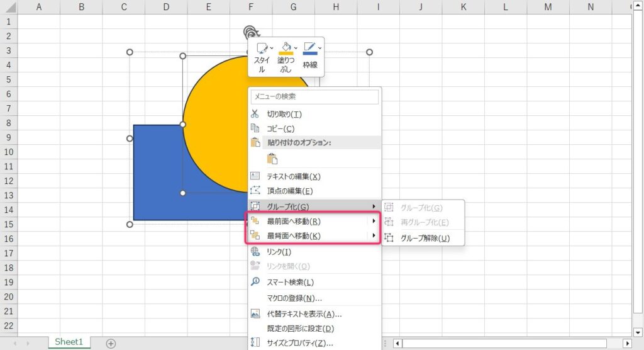Click the Style icon in mini toolbar

pos(262,48)
